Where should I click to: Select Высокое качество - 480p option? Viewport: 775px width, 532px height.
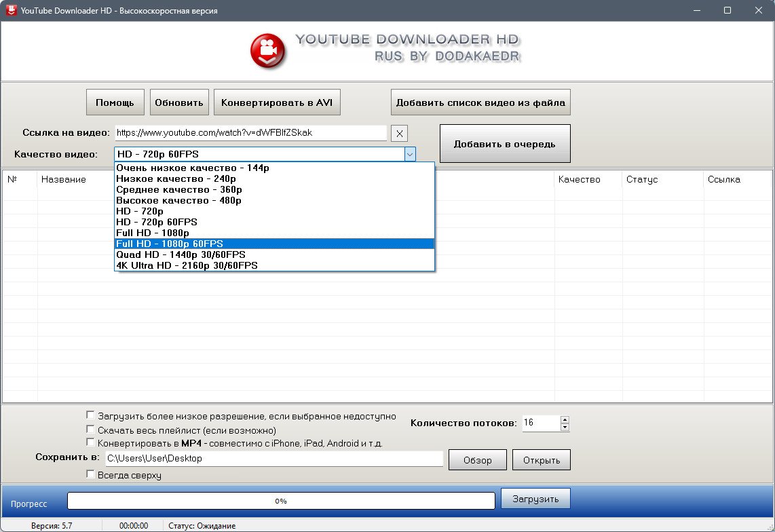coord(274,200)
